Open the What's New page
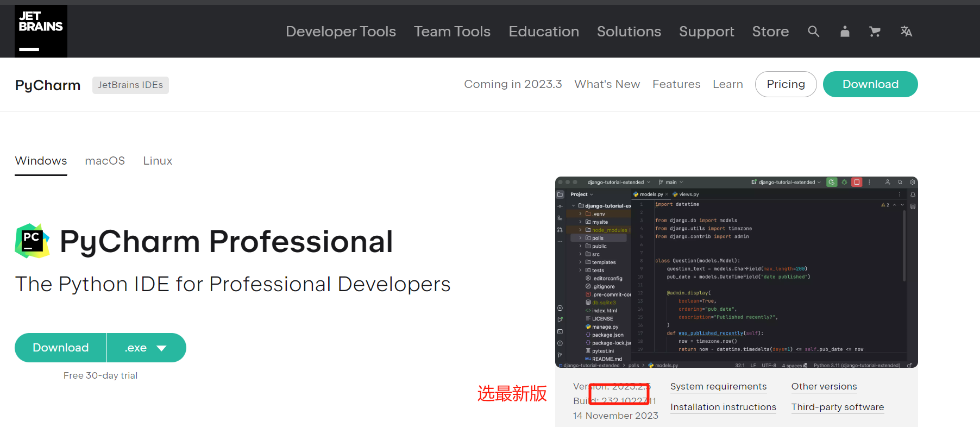 click(607, 84)
